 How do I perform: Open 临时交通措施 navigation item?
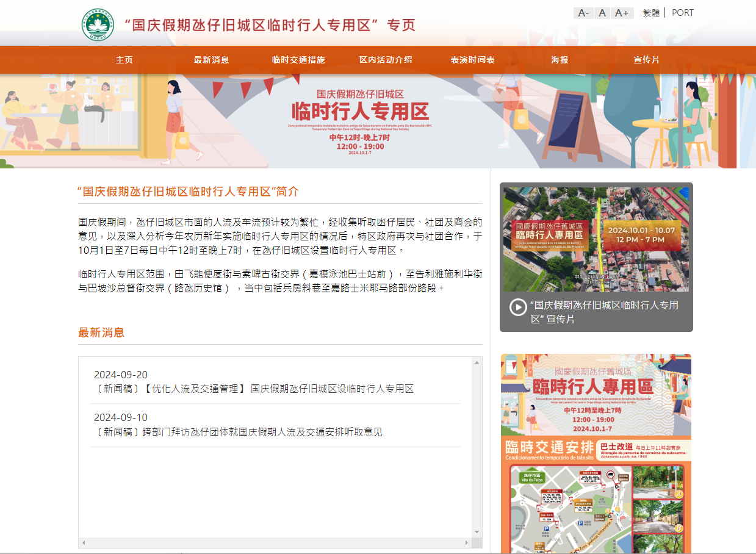(x=298, y=60)
